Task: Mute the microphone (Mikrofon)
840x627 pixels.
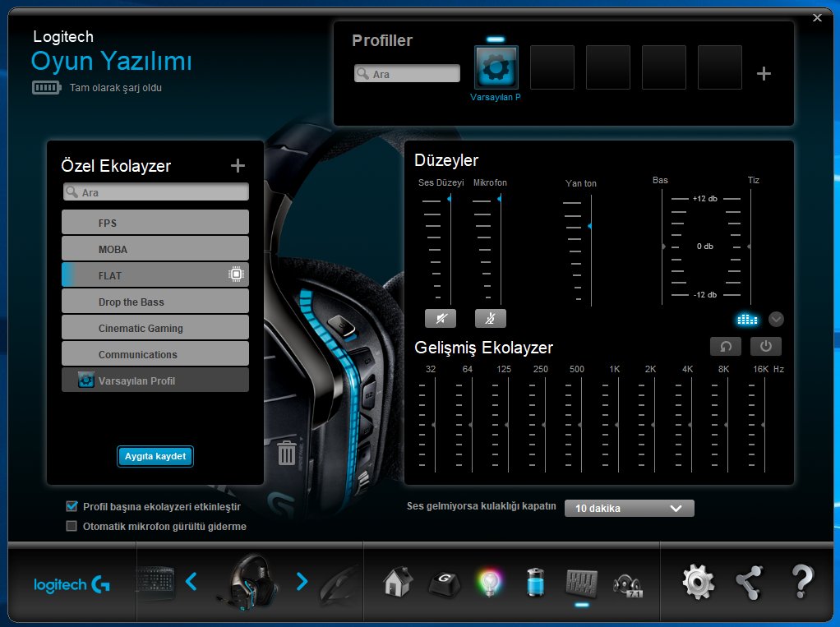Action: [x=490, y=319]
